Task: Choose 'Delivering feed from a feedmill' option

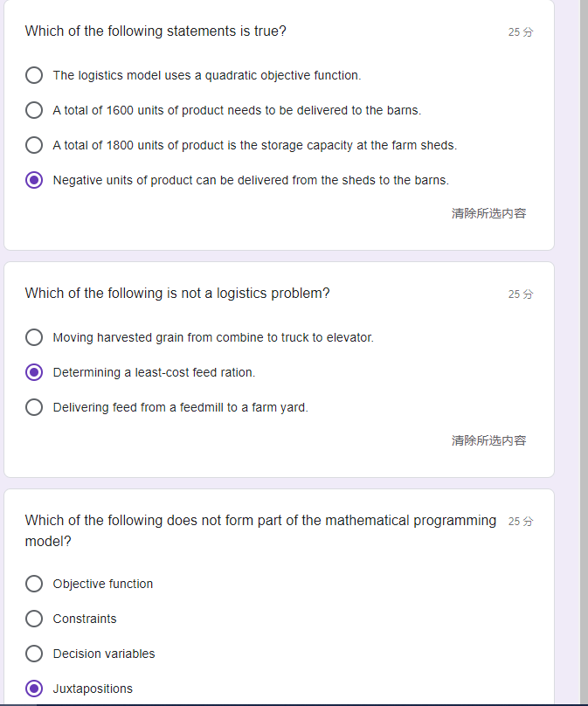Action: [x=34, y=407]
